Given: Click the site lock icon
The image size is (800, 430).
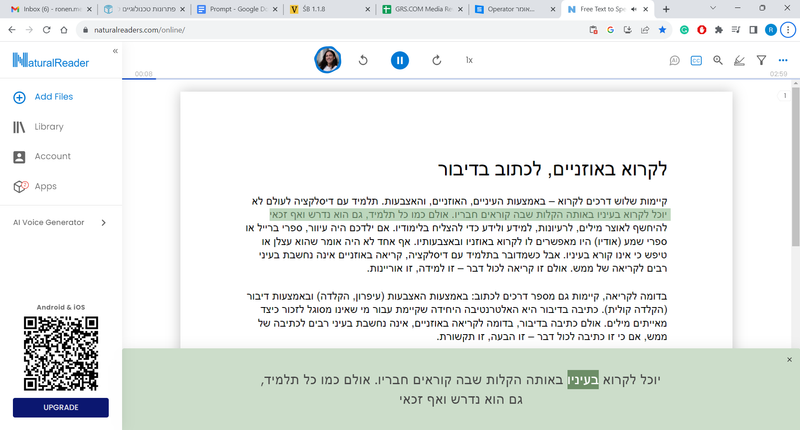Looking at the screenshot, I should [x=86, y=30].
